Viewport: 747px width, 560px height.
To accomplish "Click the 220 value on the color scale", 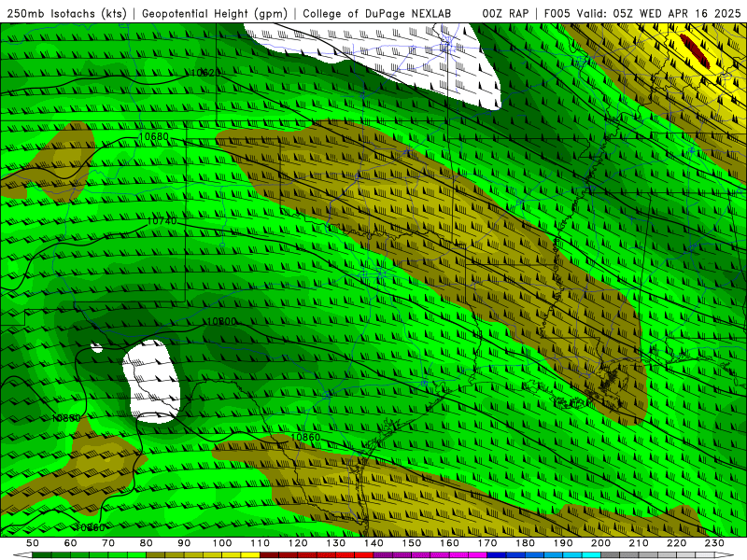I will coord(676,543).
